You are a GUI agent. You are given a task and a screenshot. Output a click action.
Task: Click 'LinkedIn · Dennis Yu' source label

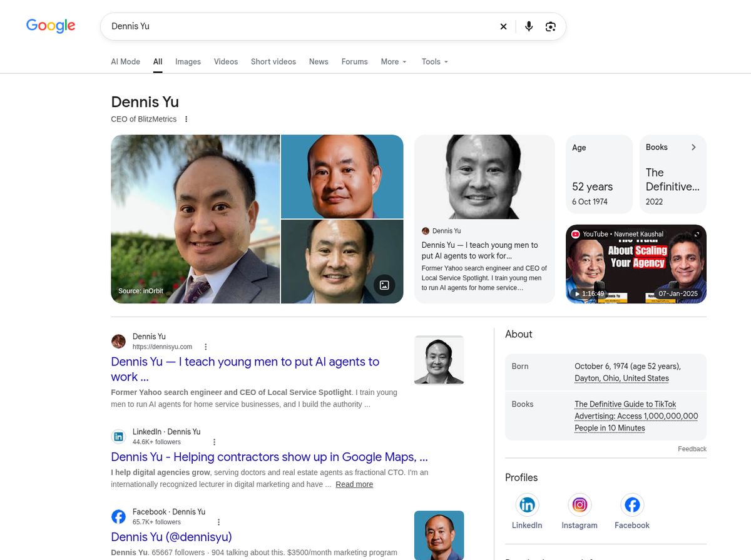(166, 432)
